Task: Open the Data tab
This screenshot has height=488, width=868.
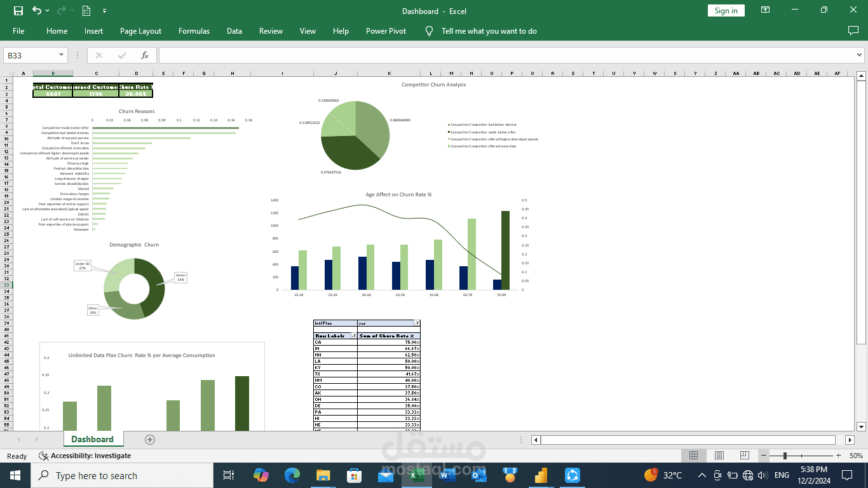Action: click(234, 31)
